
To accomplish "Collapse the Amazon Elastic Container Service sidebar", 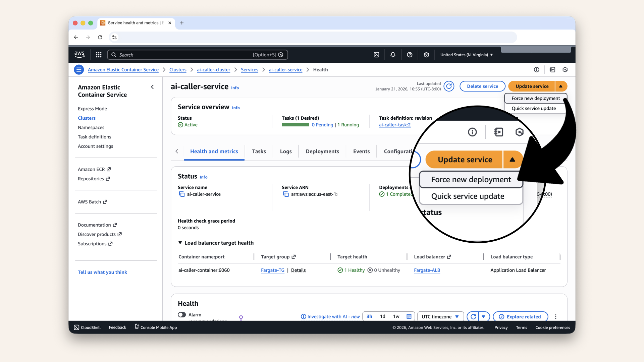I will tap(152, 87).
